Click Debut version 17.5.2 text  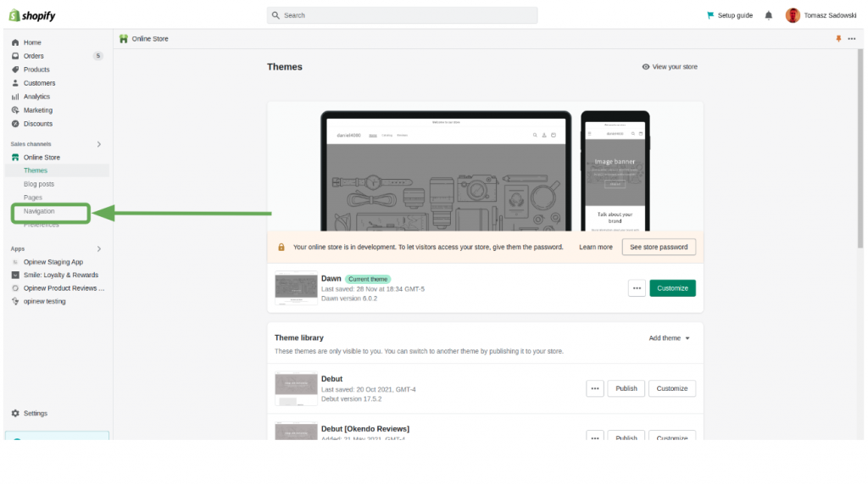click(x=352, y=399)
